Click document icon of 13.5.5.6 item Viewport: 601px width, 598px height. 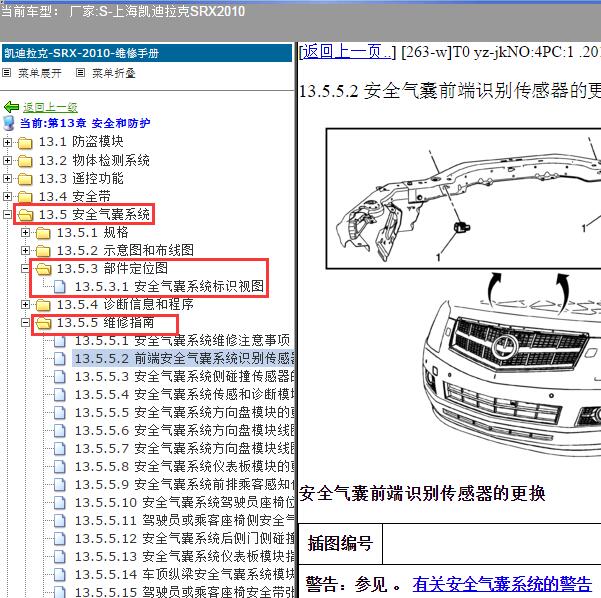coord(60,431)
